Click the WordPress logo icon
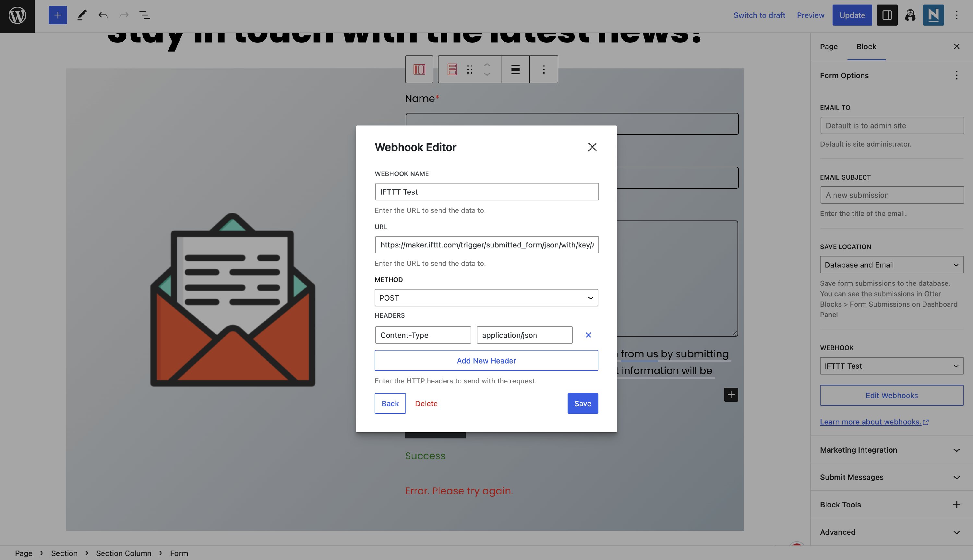The height and width of the screenshot is (560, 973). pos(17,16)
